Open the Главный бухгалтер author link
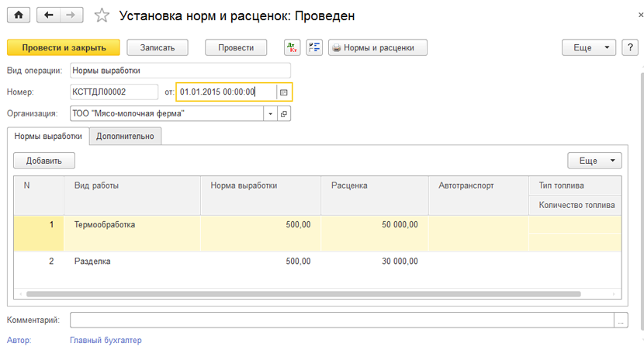Viewport: 644px width, 350px height. pyautogui.click(x=106, y=340)
